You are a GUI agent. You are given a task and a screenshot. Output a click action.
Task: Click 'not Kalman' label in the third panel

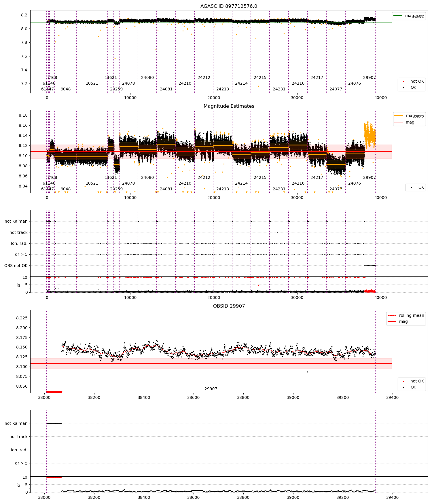16,221
